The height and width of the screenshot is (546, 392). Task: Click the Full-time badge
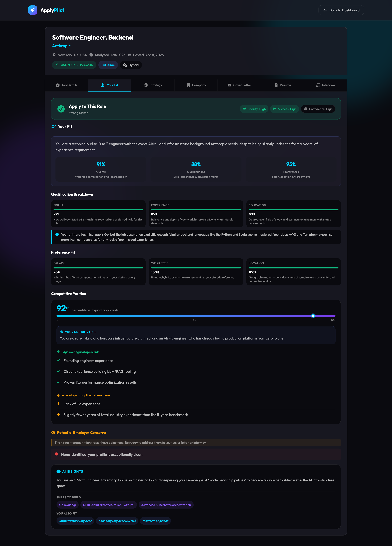(x=108, y=65)
